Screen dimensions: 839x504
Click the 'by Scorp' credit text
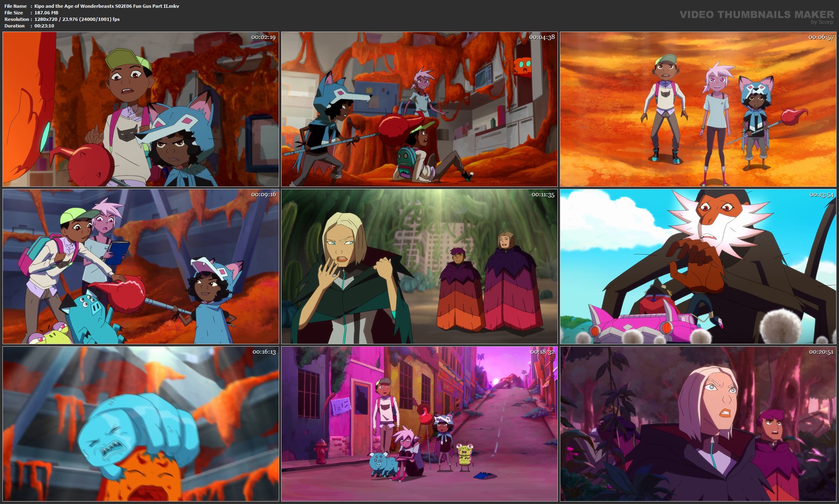pos(822,22)
